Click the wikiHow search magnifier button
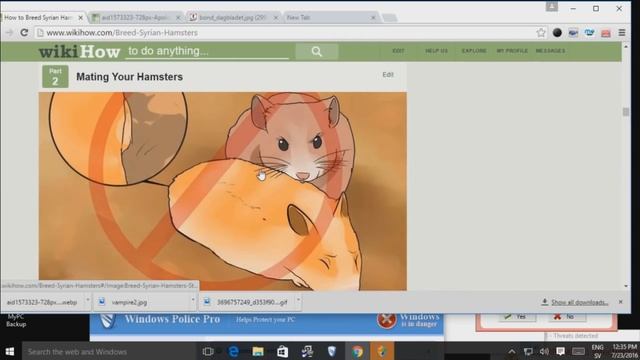The height and width of the screenshot is (360, 640). [x=317, y=51]
